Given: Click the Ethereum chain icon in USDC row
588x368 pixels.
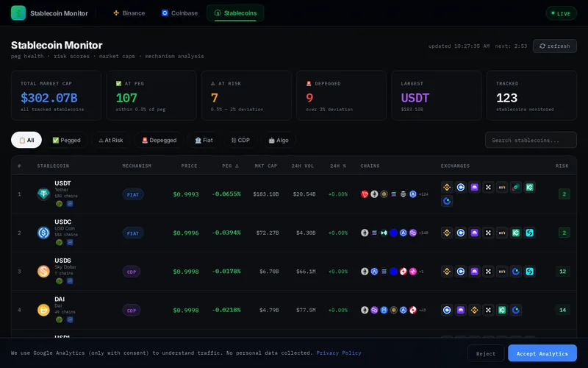Looking at the screenshot, I should click(365, 233).
